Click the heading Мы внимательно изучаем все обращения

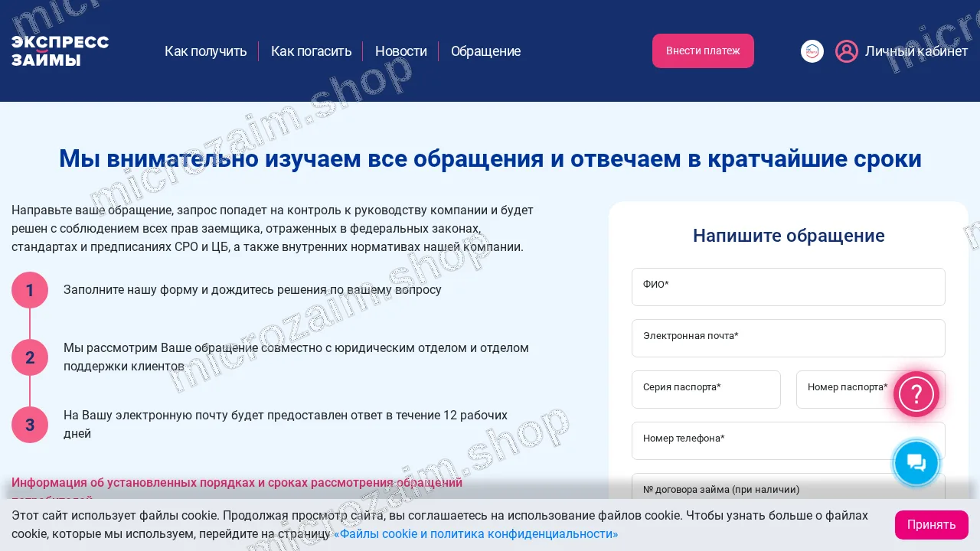(490, 159)
